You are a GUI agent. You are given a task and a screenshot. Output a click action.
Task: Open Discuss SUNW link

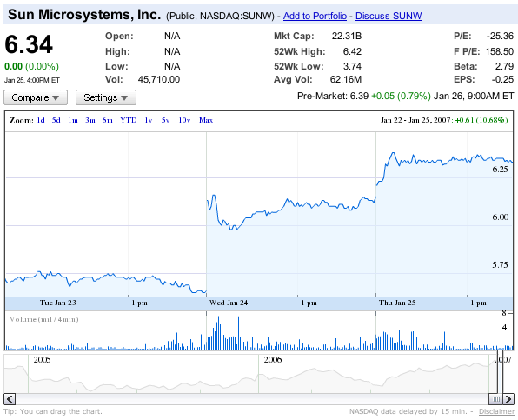click(388, 16)
